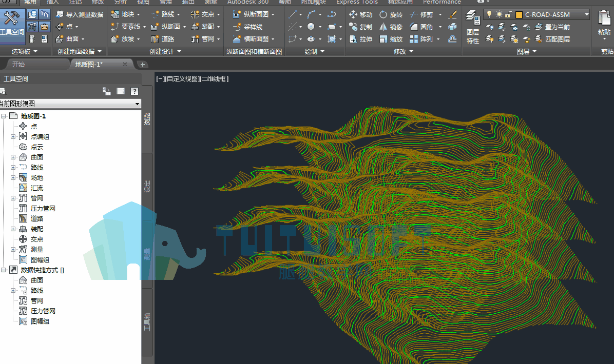Toggle the layer on/off lightbulb for C-ROAD-ASSM
614x364 pixels.
489,14
